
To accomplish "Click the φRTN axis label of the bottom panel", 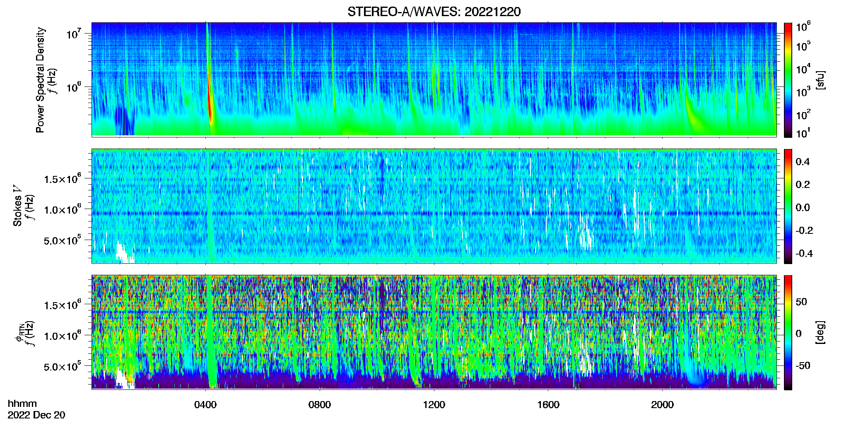I will coord(19,332).
